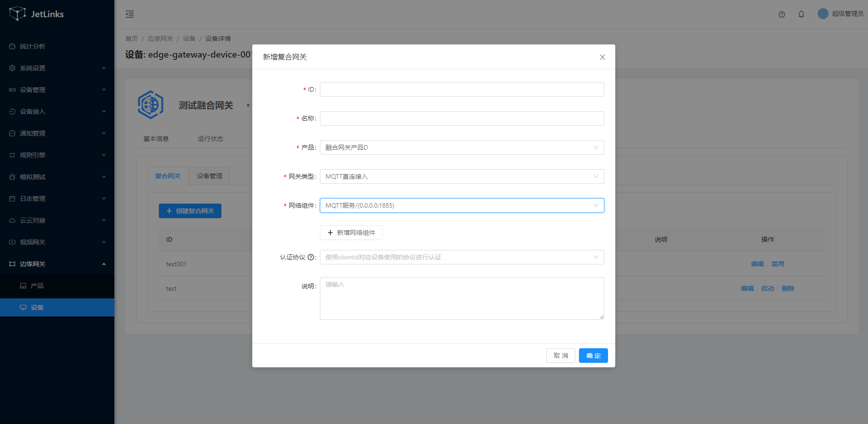
Task: Focus the ID input field
Action: [461, 89]
